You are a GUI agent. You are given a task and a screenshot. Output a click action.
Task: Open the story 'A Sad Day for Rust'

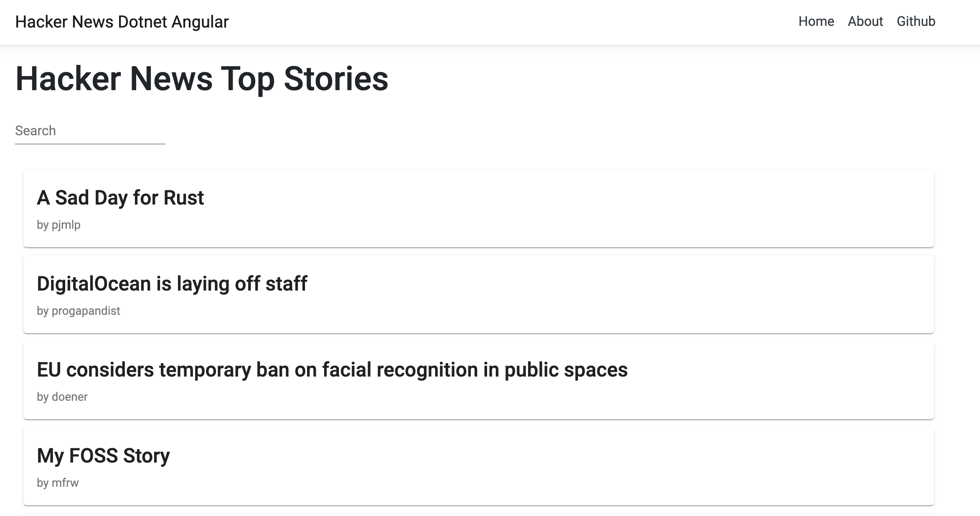pos(120,197)
